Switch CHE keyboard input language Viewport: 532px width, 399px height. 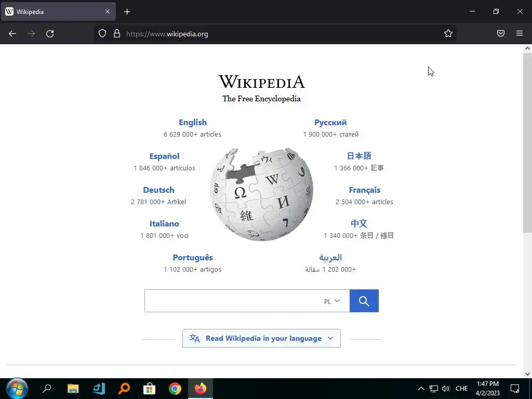(461, 389)
